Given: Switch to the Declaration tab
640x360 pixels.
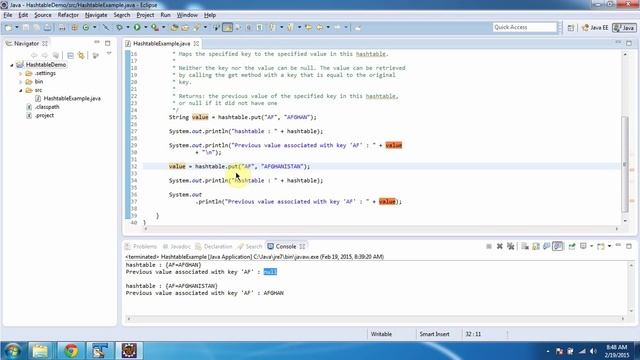Looking at the screenshot, I should tap(213, 247).
